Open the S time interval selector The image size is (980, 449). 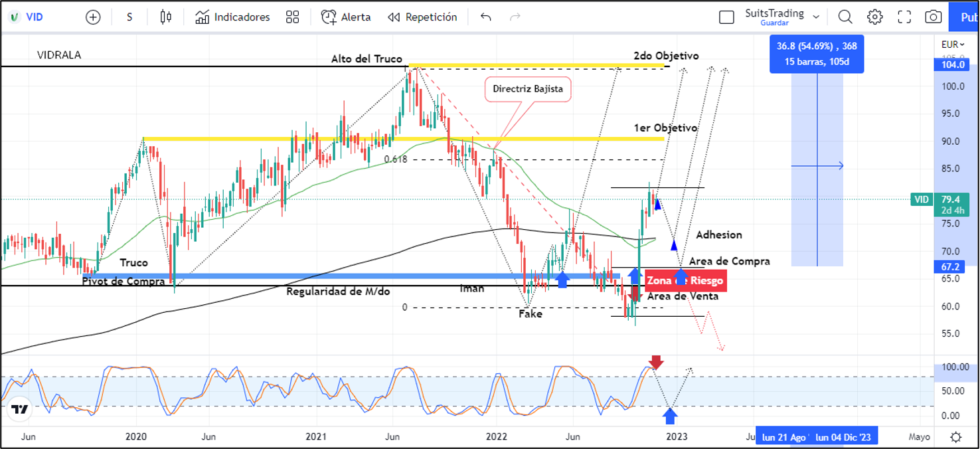click(x=129, y=17)
